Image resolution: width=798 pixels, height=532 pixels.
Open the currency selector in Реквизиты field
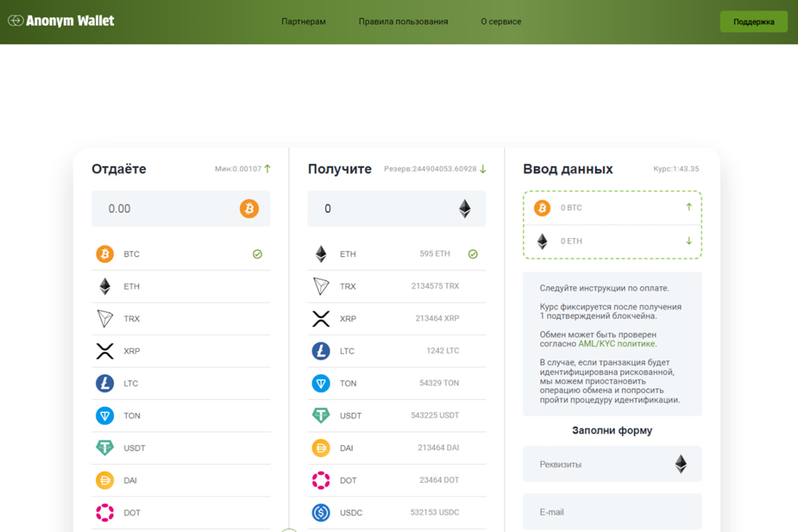click(682, 464)
